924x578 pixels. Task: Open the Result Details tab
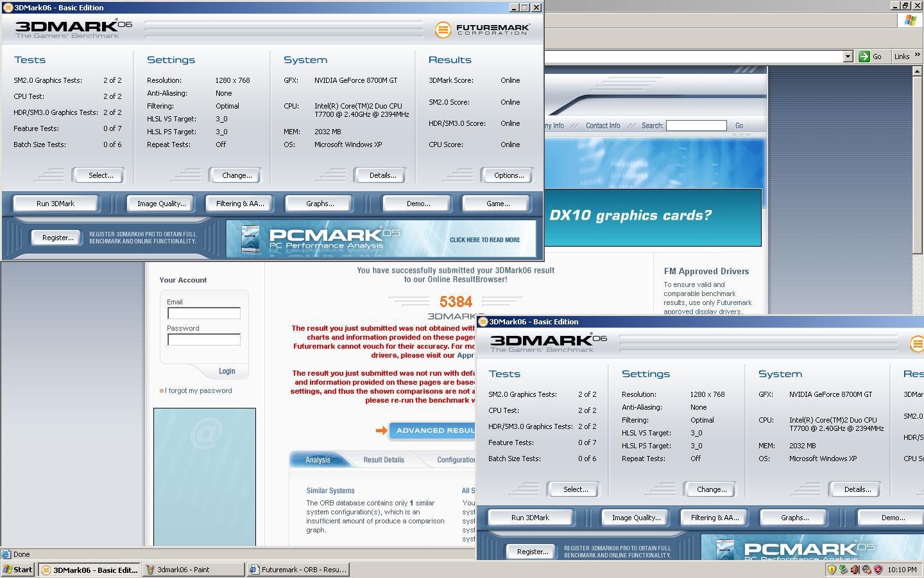384,460
